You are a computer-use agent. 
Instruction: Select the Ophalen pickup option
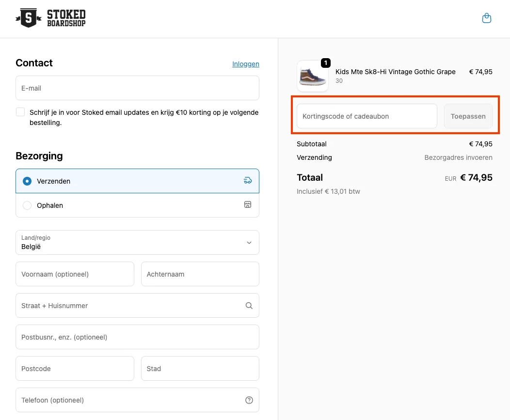pyautogui.click(x=28, y=205)
